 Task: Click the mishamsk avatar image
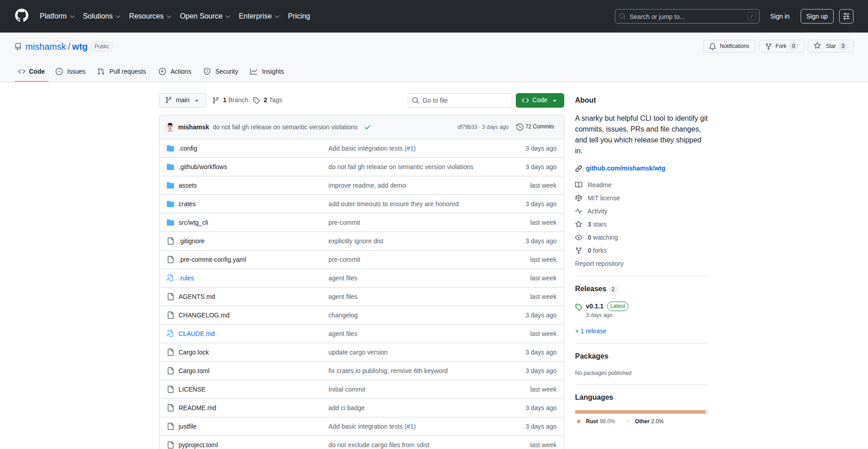pos(170,127)
